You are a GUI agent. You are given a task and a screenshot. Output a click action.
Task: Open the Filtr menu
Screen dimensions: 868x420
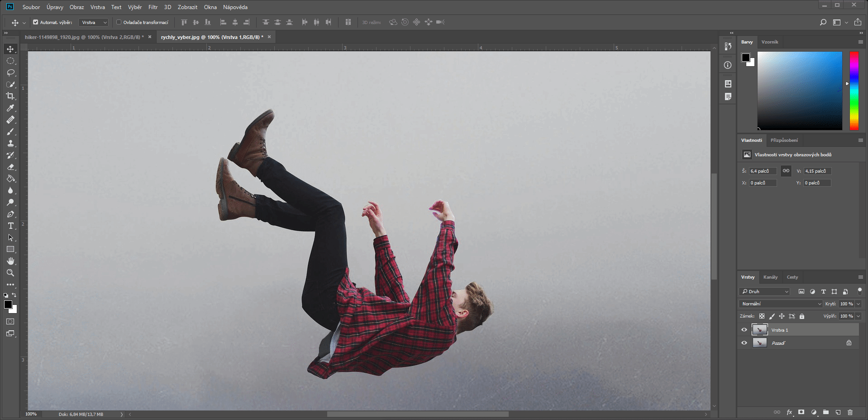coord(153,7)
